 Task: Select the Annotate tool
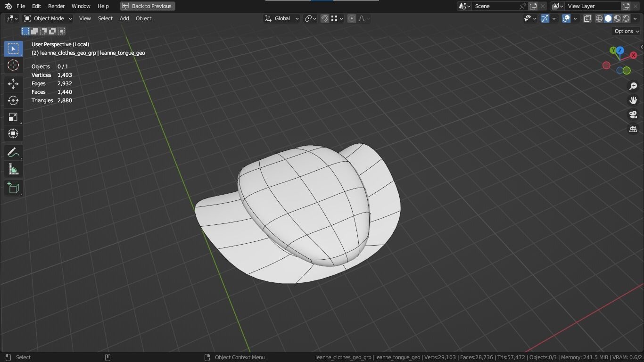(x=13, y=153)
